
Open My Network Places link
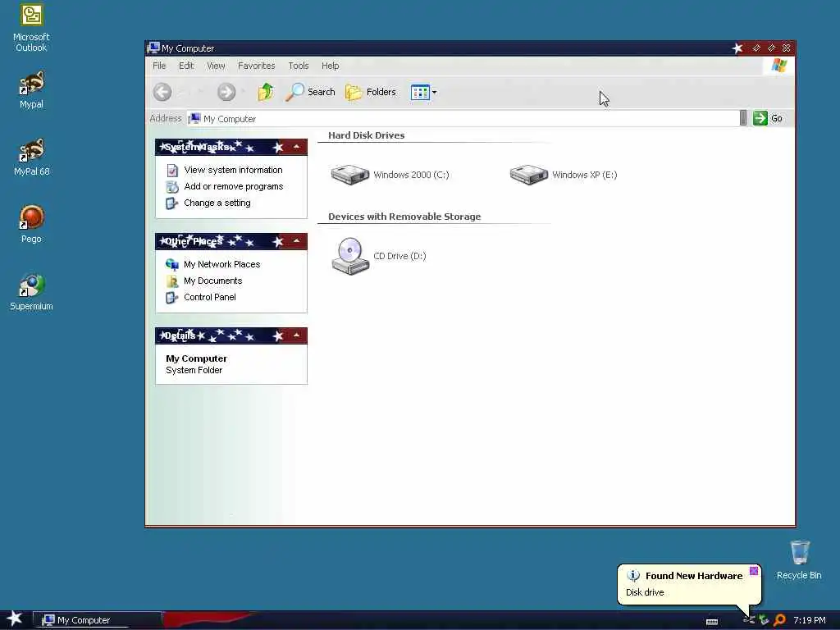(x=221, y=264)
